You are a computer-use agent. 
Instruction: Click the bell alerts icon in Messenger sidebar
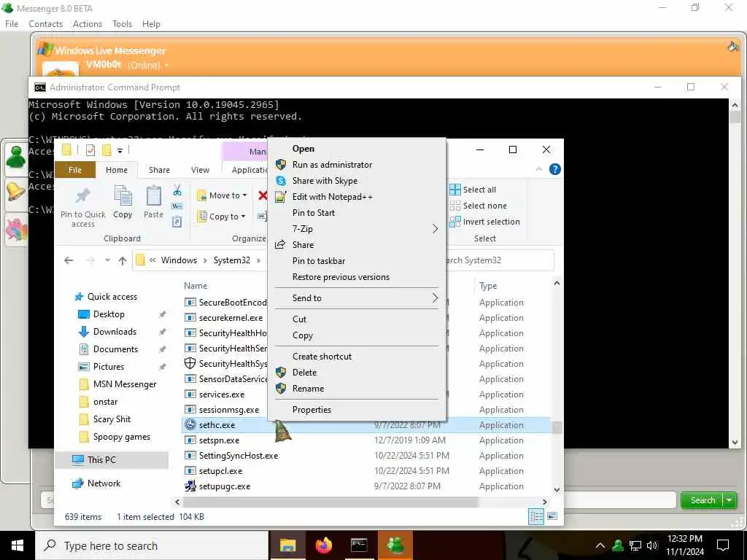[16, 192]
